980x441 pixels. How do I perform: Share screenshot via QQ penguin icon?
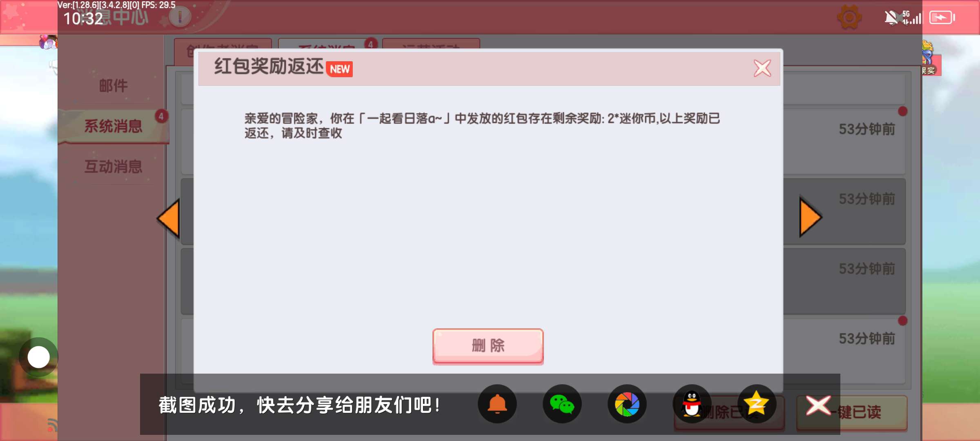(x=692, y=404)
